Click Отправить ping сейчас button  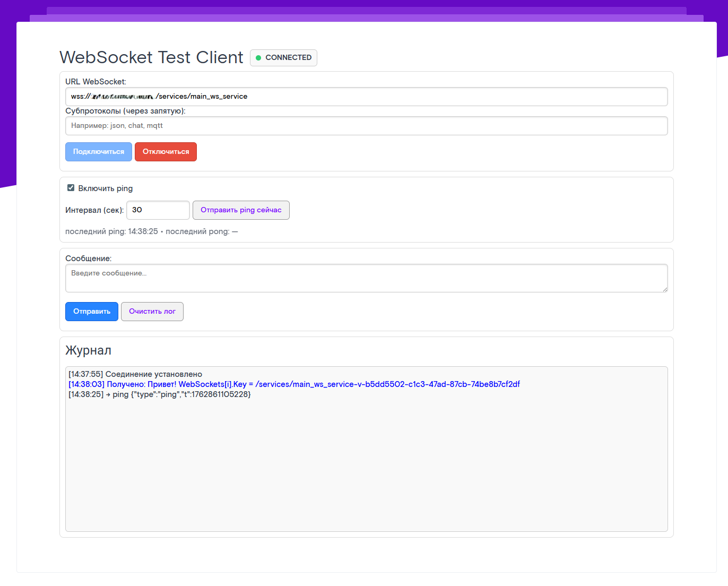click(241, 210)
